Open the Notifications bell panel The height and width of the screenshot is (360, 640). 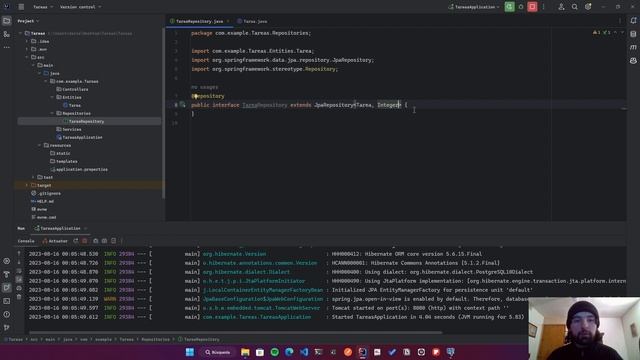tap(633, 20)
